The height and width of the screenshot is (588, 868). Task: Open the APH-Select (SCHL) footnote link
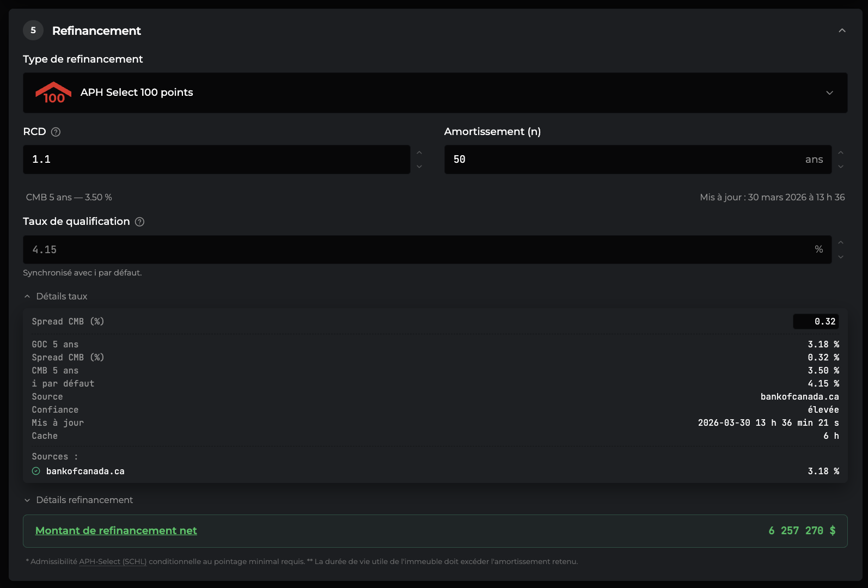coord(113,561)
